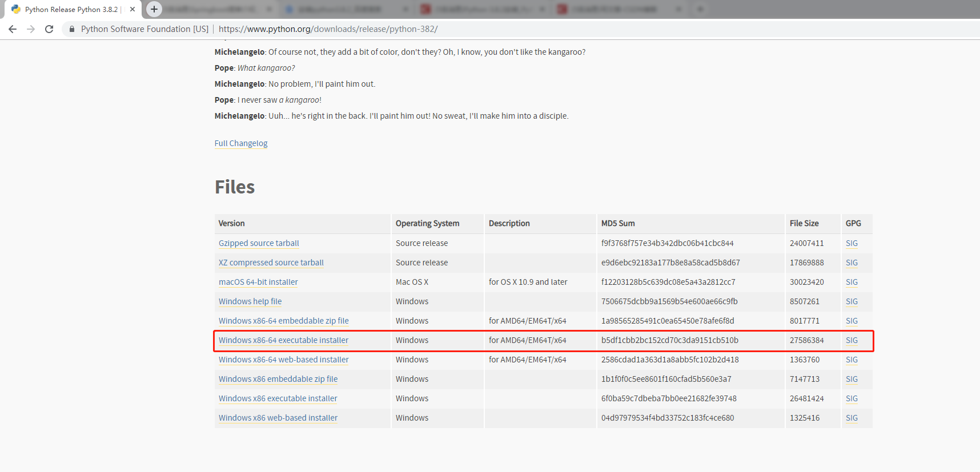Select MD5 sum 6f0ba59c7dbeba7bb0ee21682fe39748
The height and width of the screenshot is (472, 980).
[x=669, y=398]
